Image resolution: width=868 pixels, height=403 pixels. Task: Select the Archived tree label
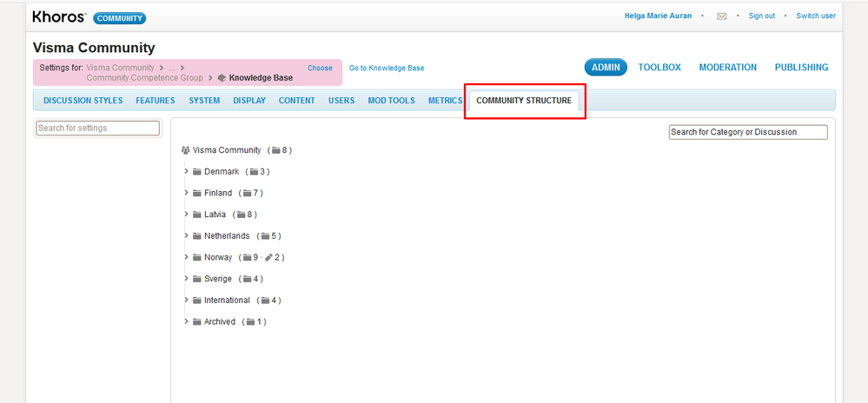pyautogui.click(x=220, y=321)
